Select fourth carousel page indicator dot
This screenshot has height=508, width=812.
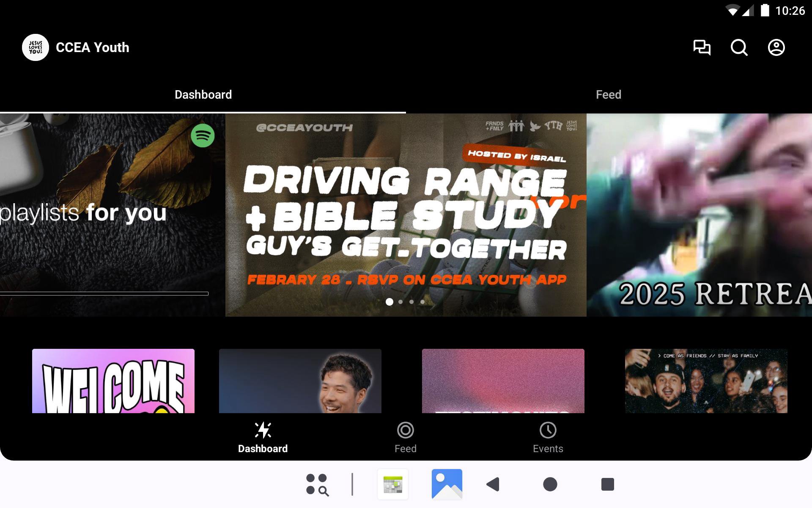pos(422,302)
